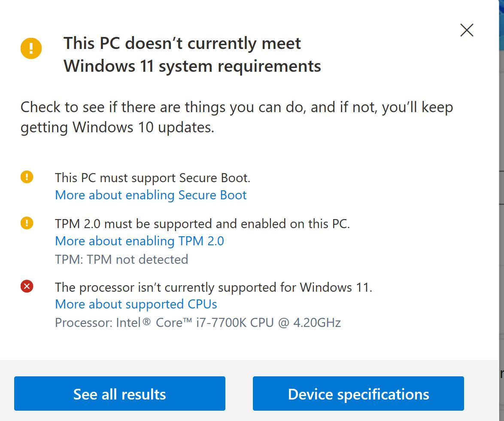Click the Device specifications button
Viewport: 504px width, 421px height.
358,394
